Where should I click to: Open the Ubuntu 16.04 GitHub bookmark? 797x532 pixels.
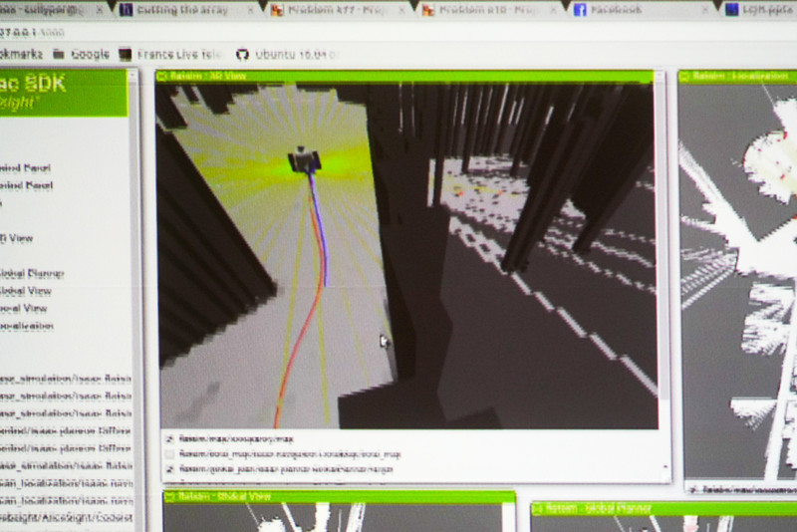tap(288, 54)
